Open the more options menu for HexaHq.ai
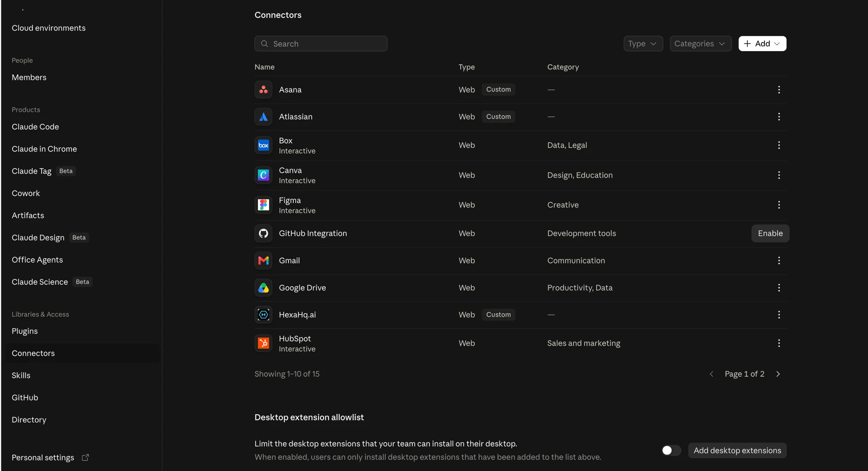868x471 pixels. 779,315
